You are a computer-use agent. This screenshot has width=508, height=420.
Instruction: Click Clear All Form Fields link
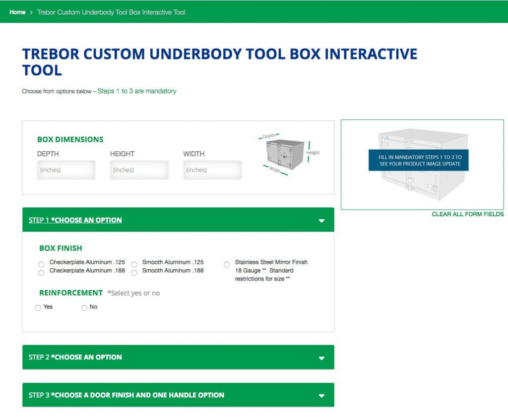(x=467, y=214)
